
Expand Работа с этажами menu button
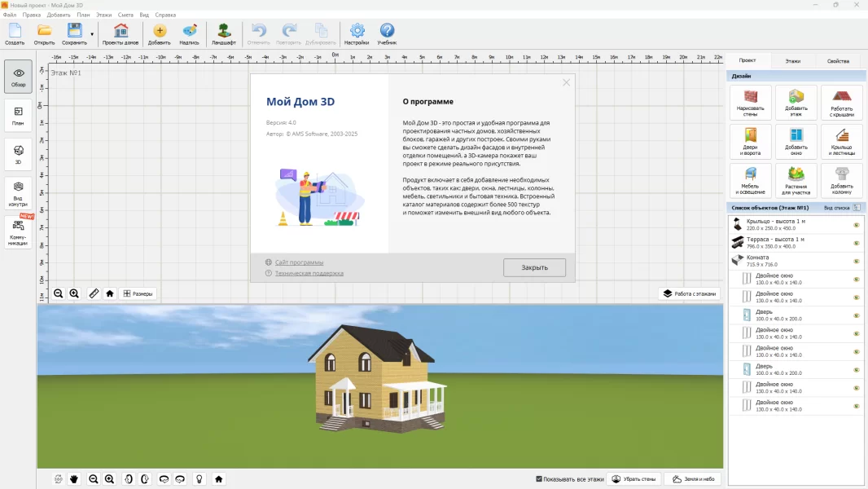click(689, 293)
